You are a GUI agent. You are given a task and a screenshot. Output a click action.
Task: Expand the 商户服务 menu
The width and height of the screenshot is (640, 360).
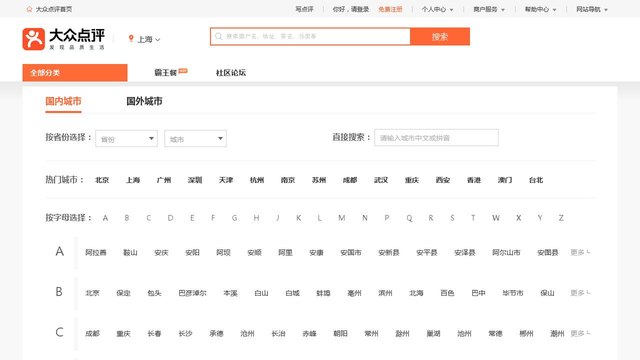click(489, 9)
